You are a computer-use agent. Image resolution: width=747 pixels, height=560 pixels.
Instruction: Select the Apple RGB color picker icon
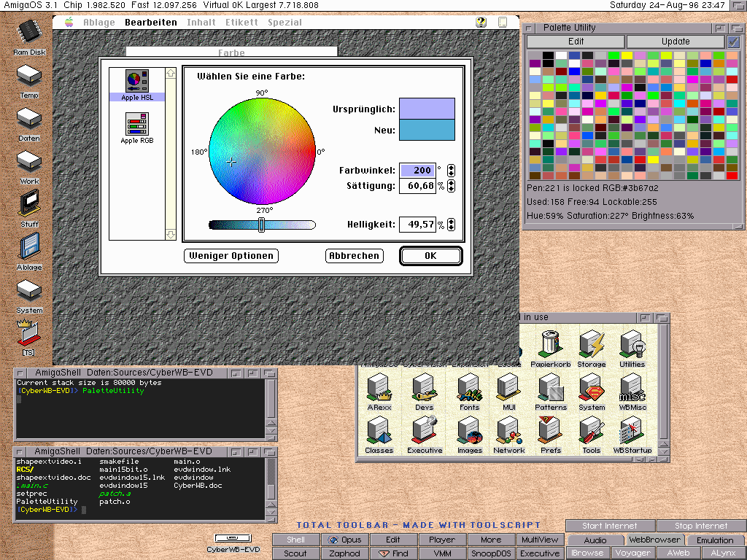point(136,125)
